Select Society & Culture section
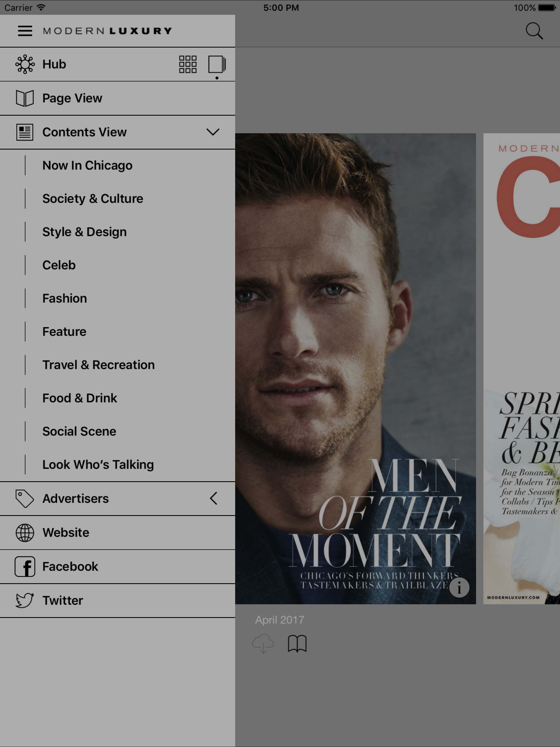 92,199
